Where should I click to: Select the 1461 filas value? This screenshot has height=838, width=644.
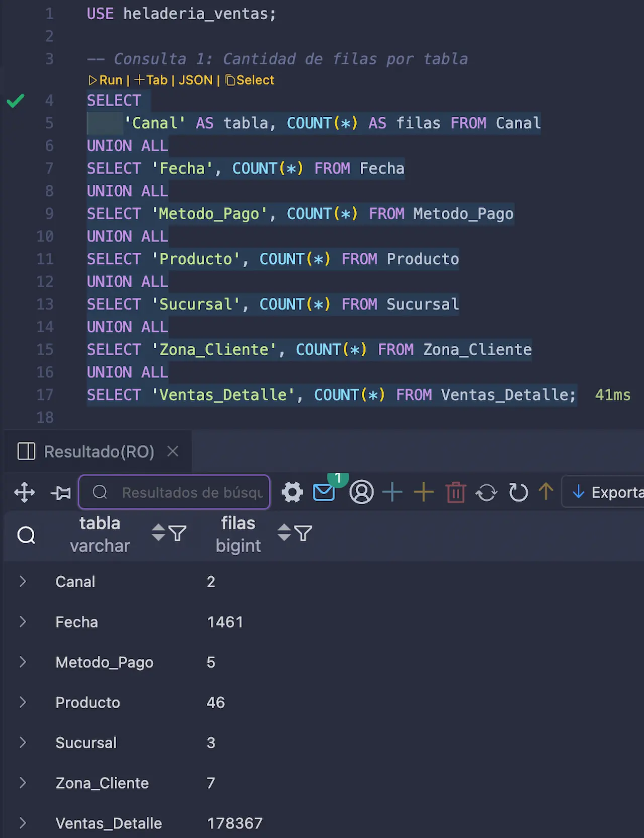pyautogui.click(x=225, y=622)
